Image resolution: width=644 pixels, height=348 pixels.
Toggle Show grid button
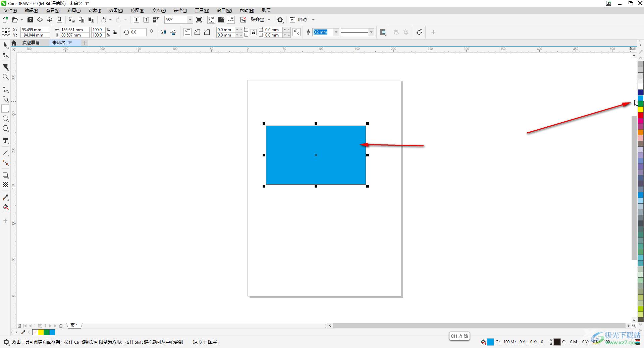point(221,20)
